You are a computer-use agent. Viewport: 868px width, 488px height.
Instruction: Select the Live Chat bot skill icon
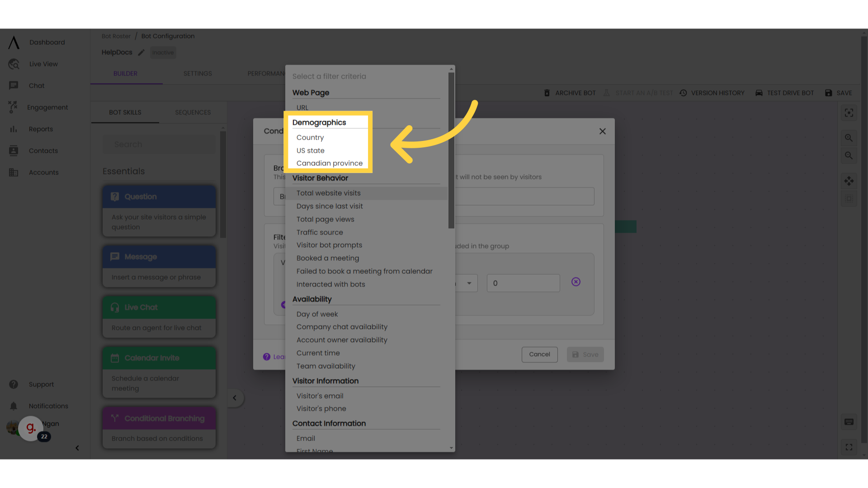click(x=114, y=307)
